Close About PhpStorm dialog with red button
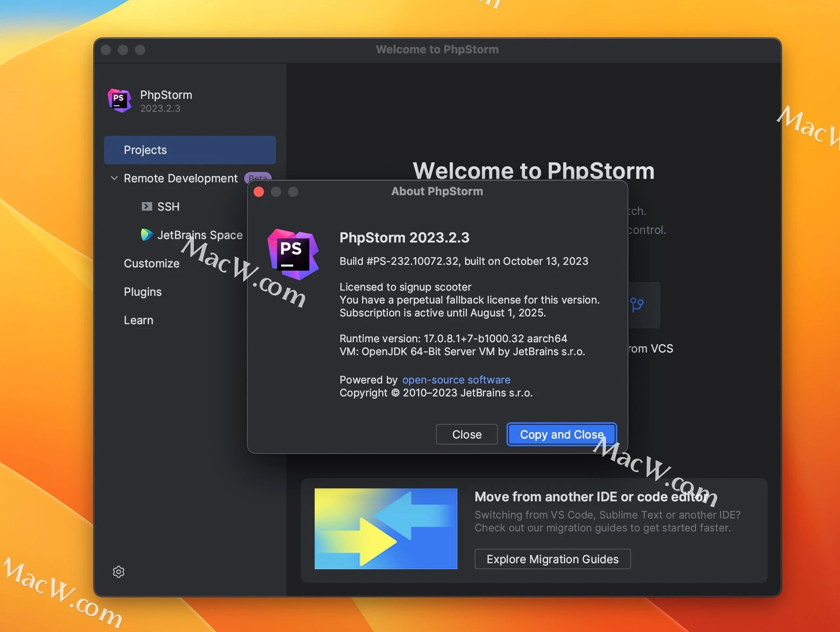Image resolution: width=840 pixels, height=632 pixels. tap(259, 192)
